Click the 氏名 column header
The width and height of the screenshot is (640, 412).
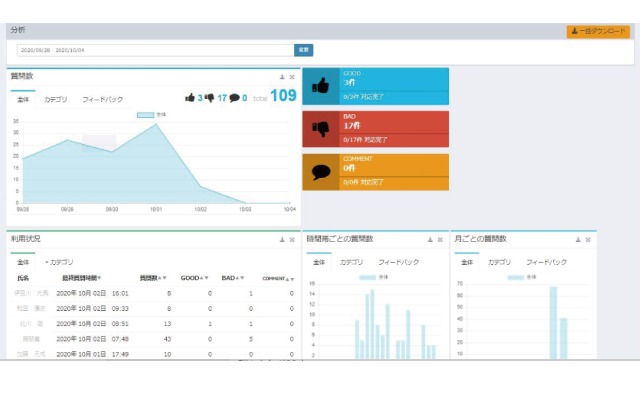coord(23,278)
